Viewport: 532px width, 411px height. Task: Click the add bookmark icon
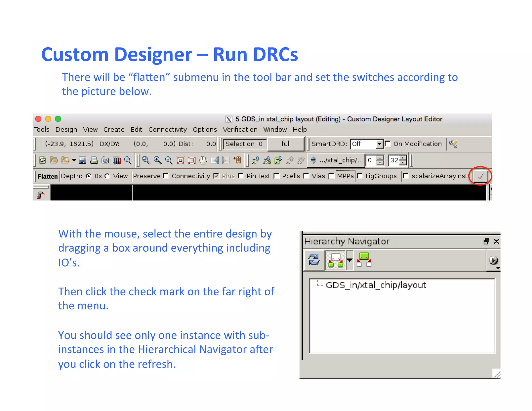(237, 160)
